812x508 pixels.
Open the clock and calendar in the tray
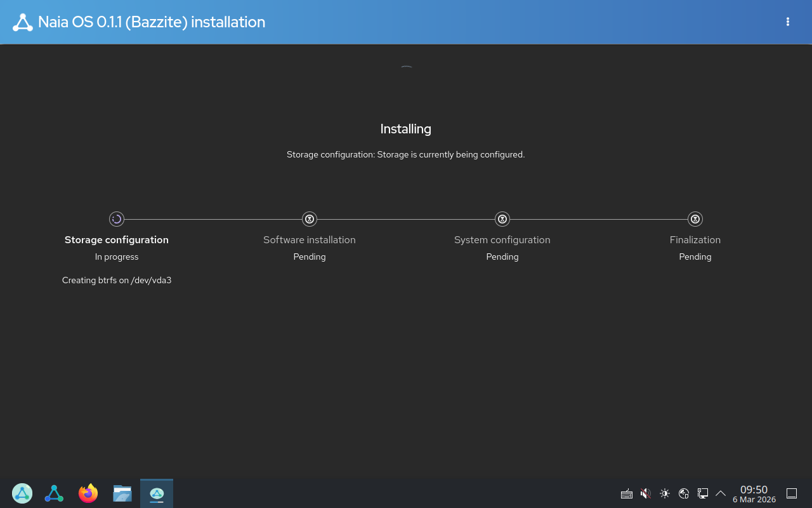(x=754, y=493)
